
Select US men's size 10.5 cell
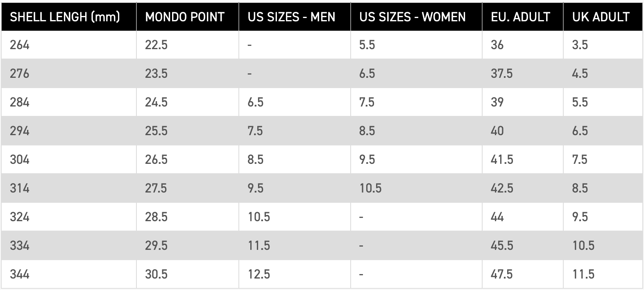[295, 217]
